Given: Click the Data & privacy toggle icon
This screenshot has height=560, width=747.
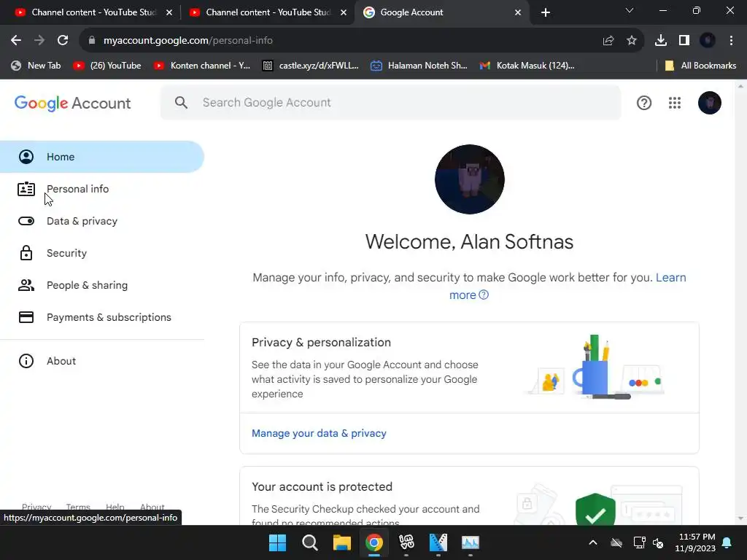Looking at the screenshot, I should (26, 221).
